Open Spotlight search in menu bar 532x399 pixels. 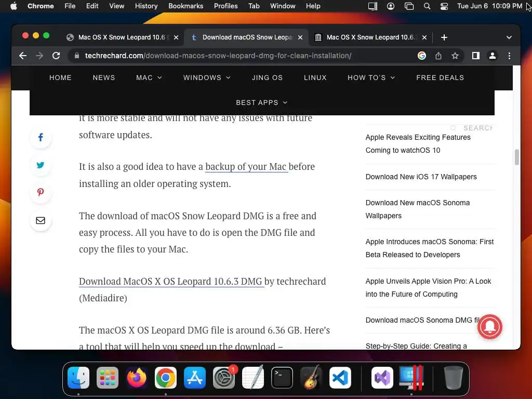tap(427, 6)
